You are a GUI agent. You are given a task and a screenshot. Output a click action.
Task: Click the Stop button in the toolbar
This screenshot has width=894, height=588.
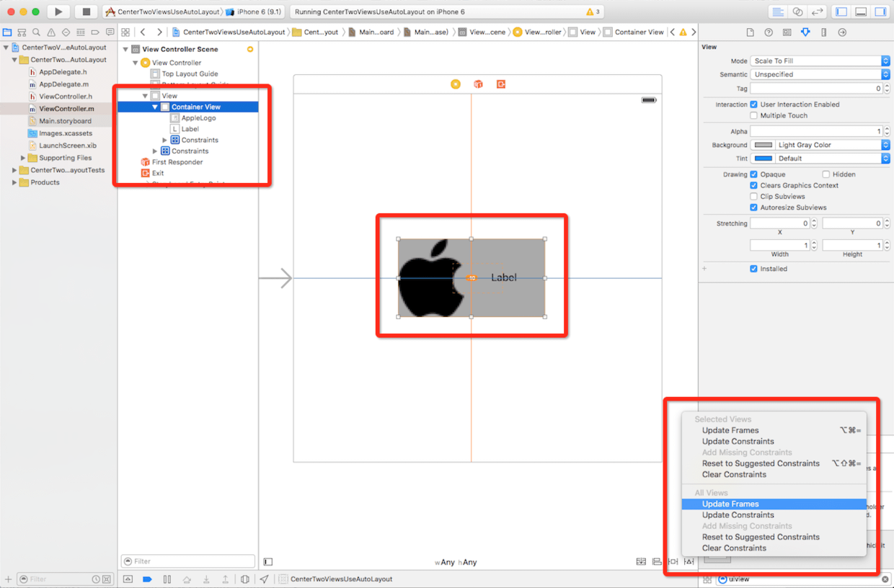(x=86, y=12)
